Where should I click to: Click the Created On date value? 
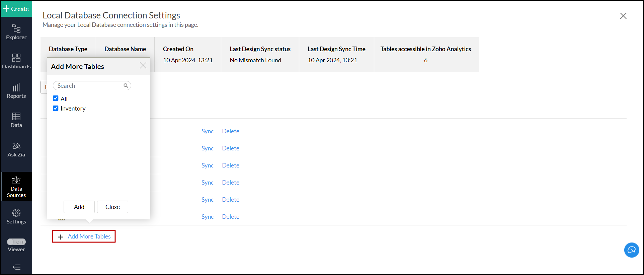[188, 60]
